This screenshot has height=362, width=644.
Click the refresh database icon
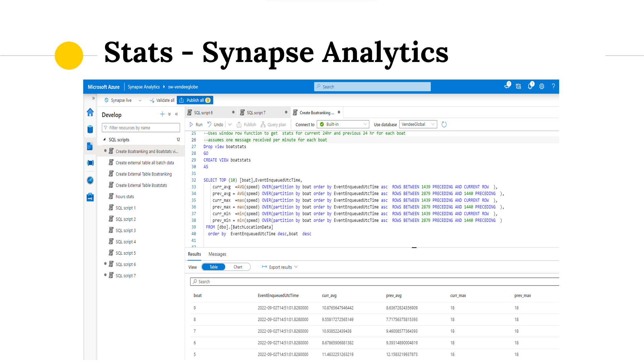pyautogui.click(x=444, y=124)
